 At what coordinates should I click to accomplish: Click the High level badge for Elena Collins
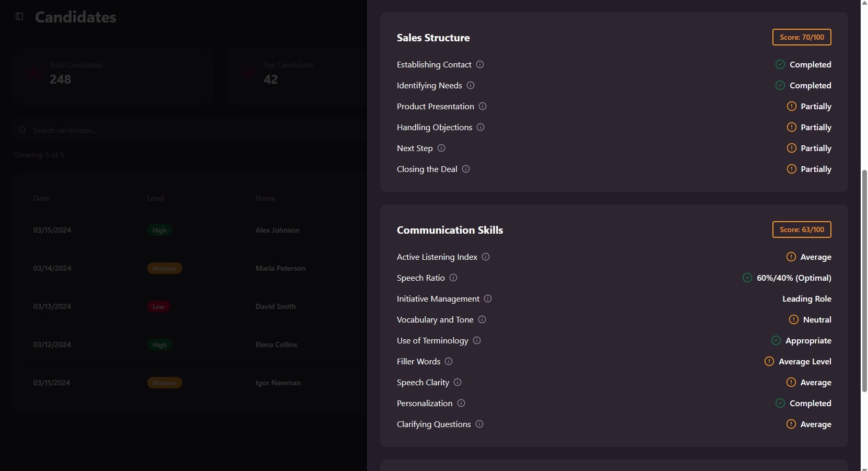[159, 344]
